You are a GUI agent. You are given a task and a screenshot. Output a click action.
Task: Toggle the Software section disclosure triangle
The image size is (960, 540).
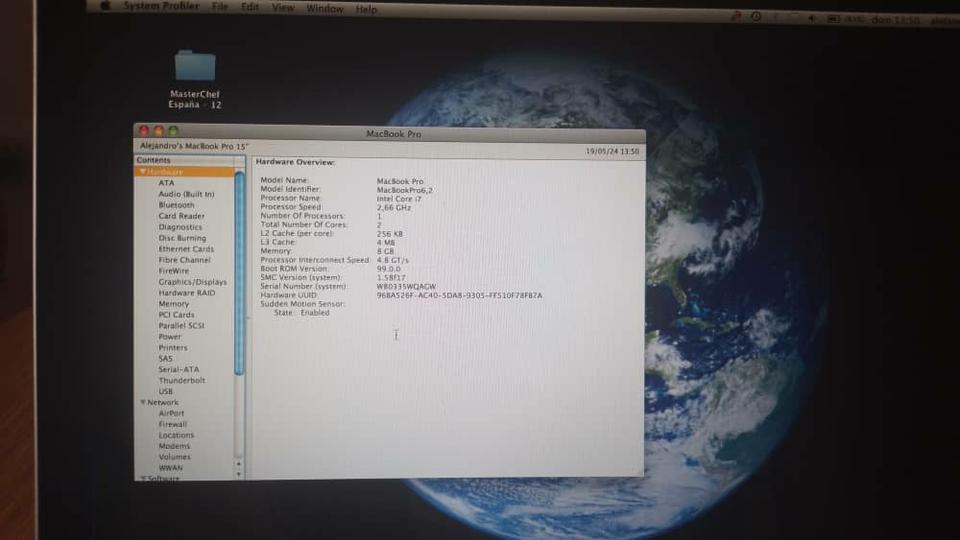[143, 479]
